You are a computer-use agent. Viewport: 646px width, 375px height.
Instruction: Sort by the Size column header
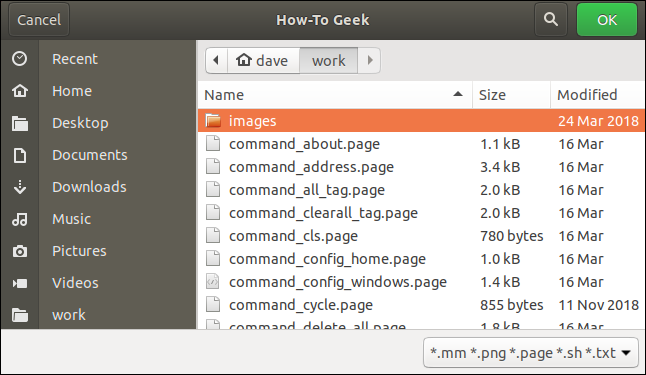[x=511, y=95]
